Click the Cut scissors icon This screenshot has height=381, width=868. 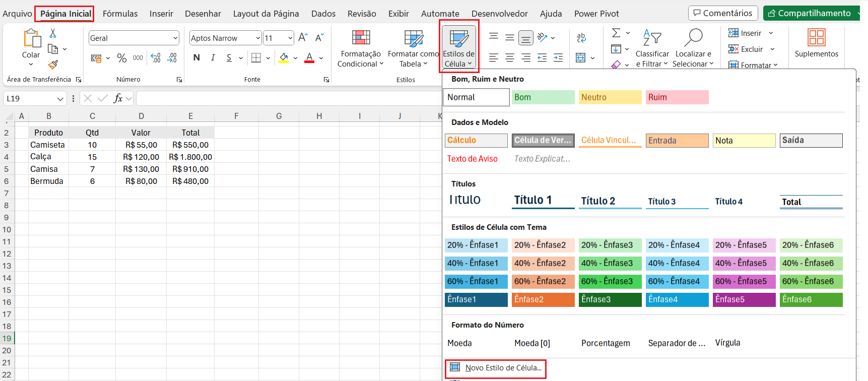[x=53, y=33]
